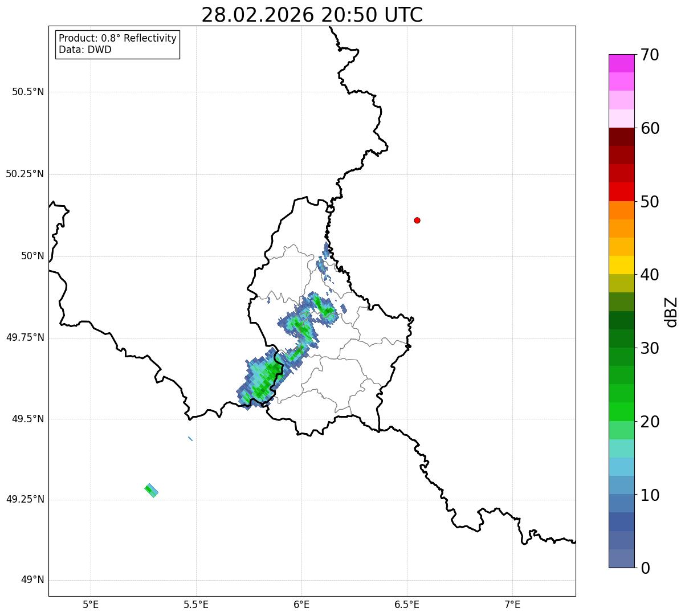Click the title '28.02.2026 20:50 UTC'
Image resolution: width=685 pixels, height=616 pixels.
tap(312, 15)
